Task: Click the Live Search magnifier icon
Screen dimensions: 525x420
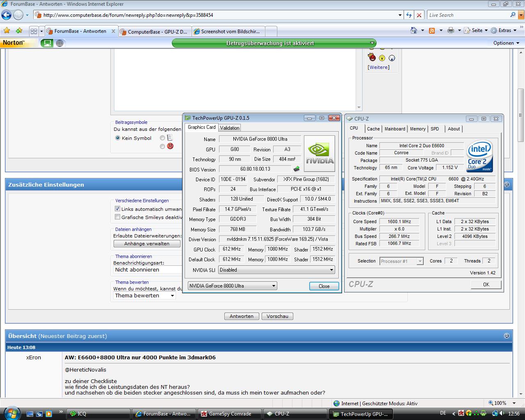Action: (x=513, y=15)
